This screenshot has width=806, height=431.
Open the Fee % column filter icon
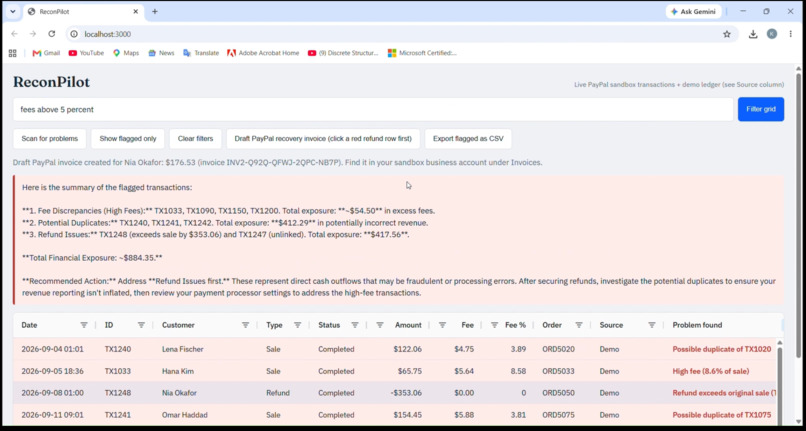point(494,325)
